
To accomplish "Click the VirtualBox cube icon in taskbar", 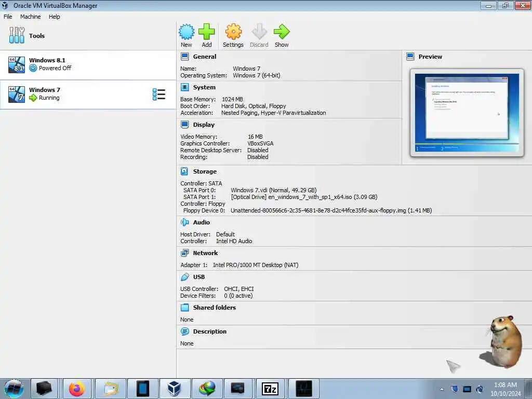I will [x=175, y=389].
